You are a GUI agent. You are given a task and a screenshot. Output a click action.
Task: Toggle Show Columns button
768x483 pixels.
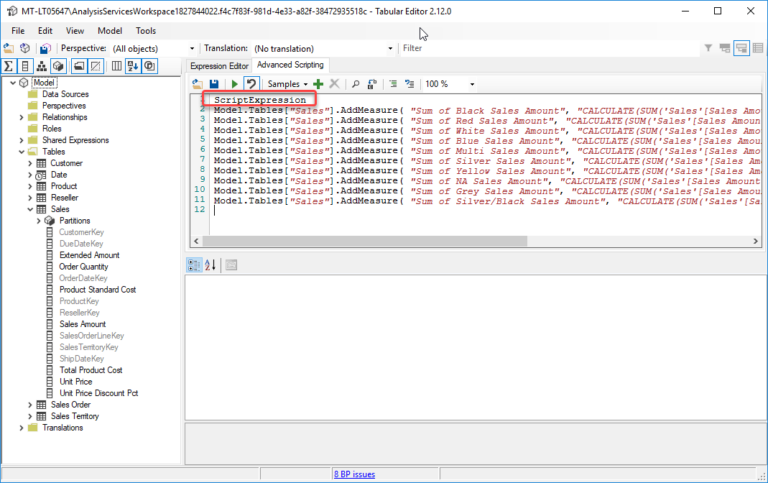click(25, 66)
